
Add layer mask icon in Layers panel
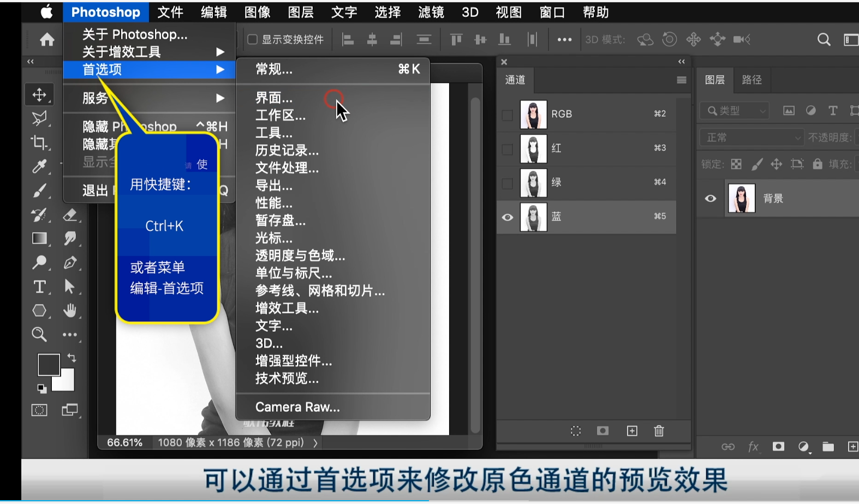[778, 447]
